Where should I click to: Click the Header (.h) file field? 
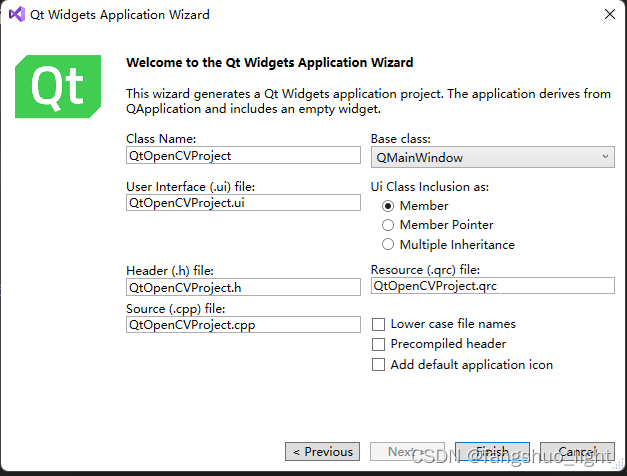point(243,287)
